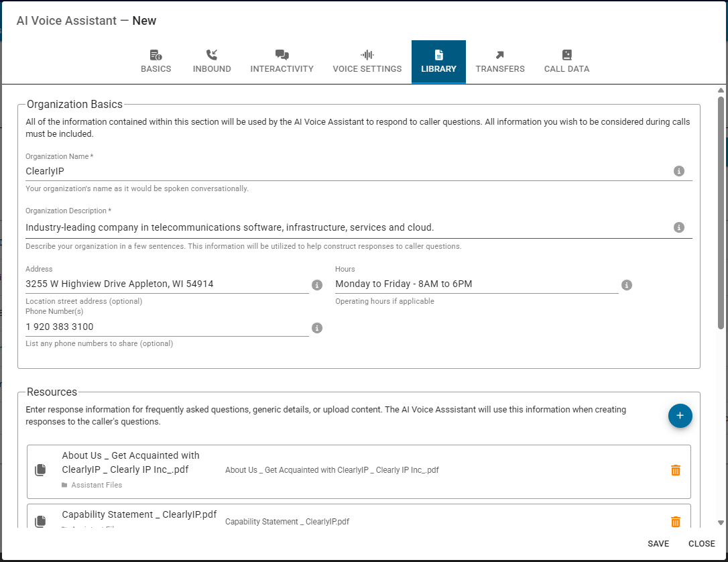Click the scrollbar down arrow
The image size is (728, 562).
[x=721, y=522]
